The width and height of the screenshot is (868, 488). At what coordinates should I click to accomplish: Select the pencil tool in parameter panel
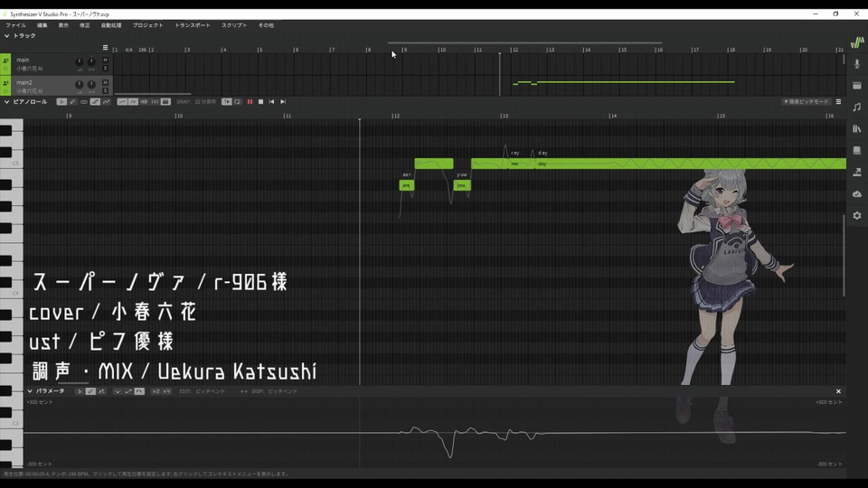[x=90, y=391]
